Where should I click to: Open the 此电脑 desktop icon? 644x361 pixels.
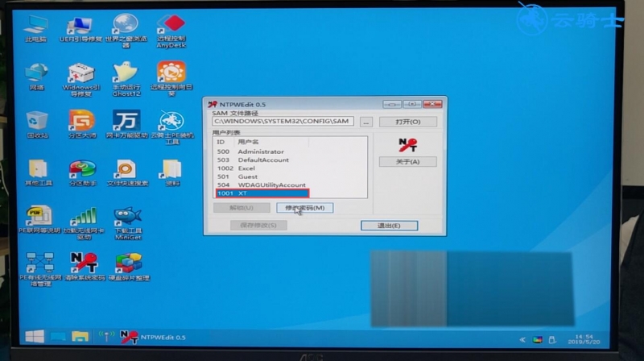click(x=35, y=28)
